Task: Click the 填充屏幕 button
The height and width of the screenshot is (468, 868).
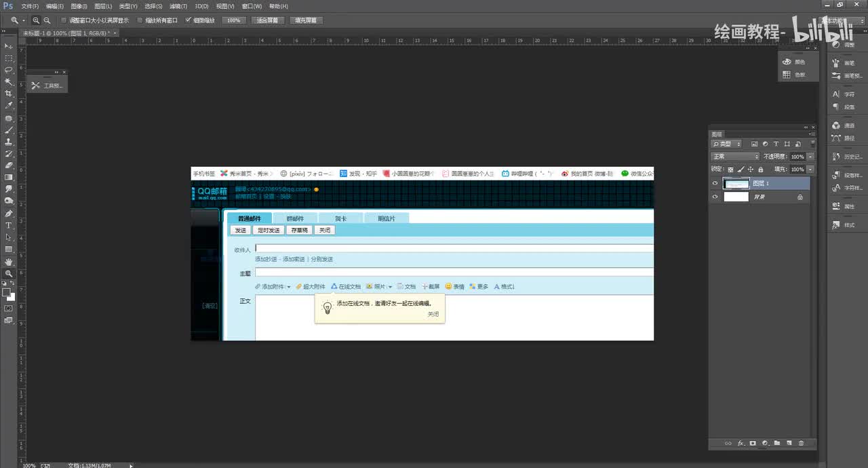Action: [307, 20]
